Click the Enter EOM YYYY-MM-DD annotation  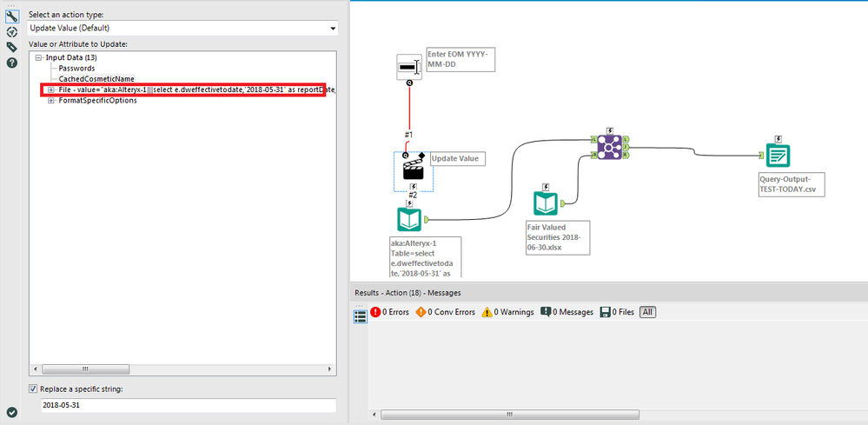tap(460, 59)
